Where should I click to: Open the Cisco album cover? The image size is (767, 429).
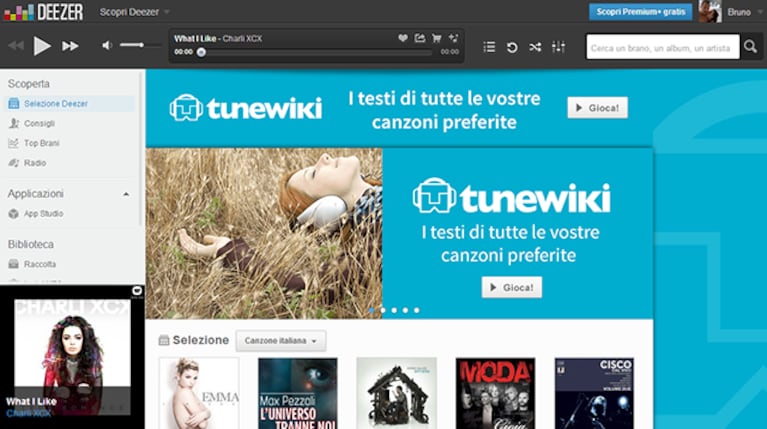(x=594, y=393)
